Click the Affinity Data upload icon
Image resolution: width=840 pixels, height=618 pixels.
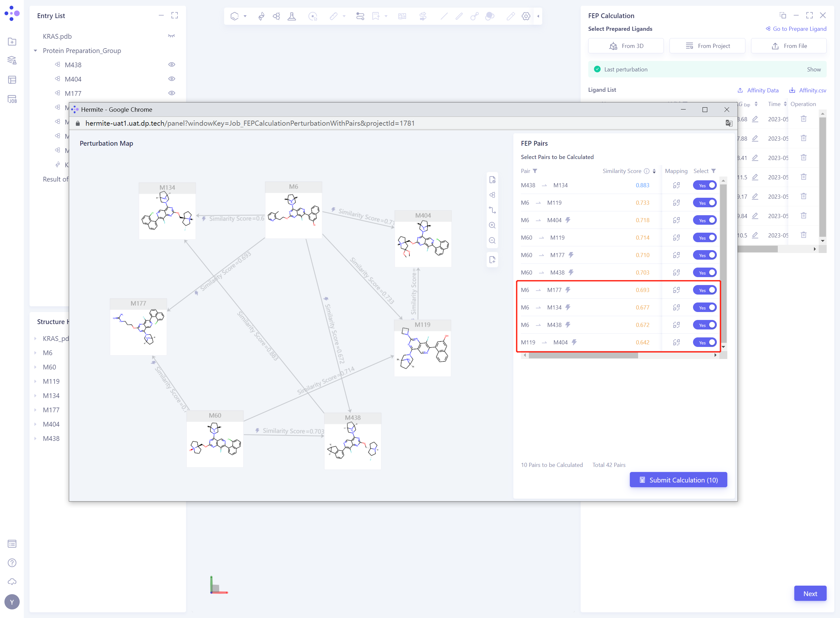741,90
